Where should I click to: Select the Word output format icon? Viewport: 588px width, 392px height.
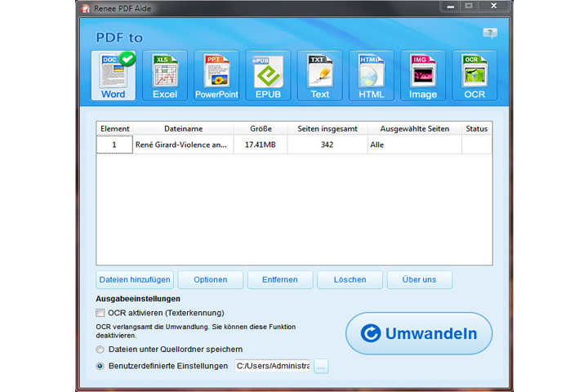tap(114, 76)
